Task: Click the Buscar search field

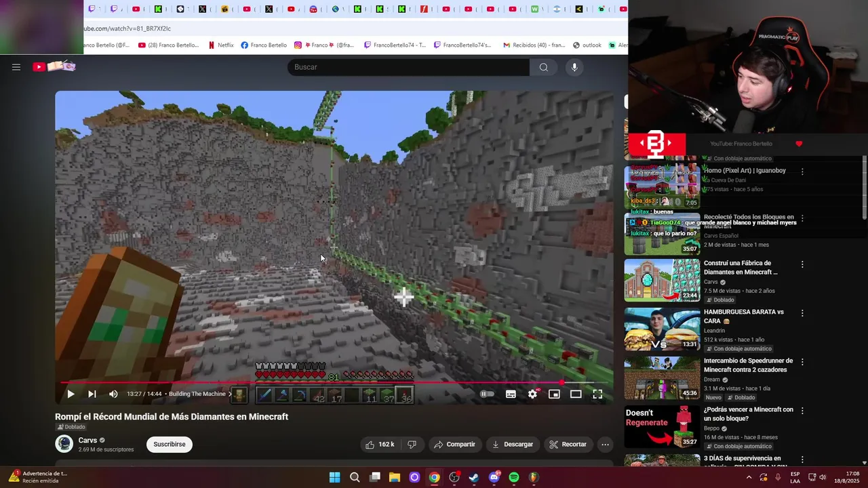Action: pos(408,67)
